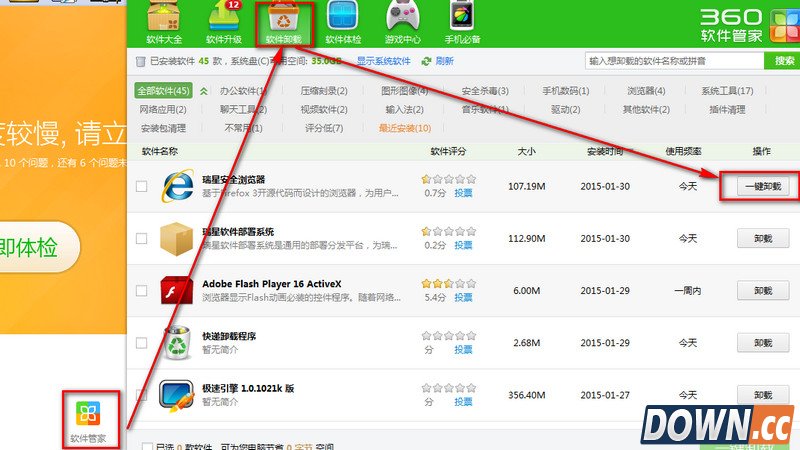Select the 安全杀毒(3) category

pyautogui.click(x=485, y=91)
